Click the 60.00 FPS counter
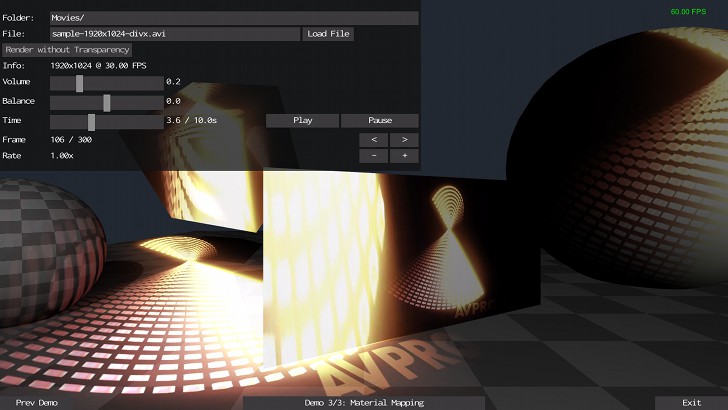The image size is (728, 410). 689,12
